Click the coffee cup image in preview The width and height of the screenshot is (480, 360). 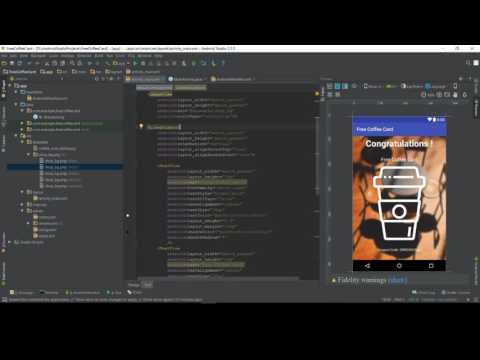click(x=399, y=203)
